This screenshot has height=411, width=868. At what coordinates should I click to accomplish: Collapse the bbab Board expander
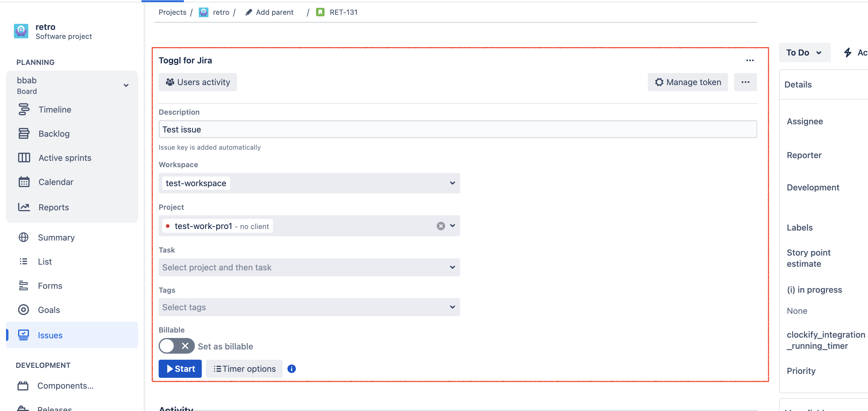coord(126,85)
